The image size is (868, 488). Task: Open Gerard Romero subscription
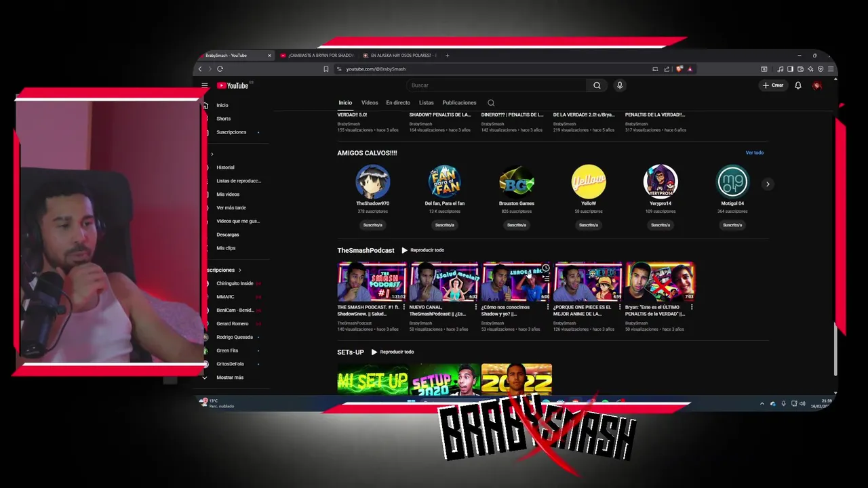[233, 324]
